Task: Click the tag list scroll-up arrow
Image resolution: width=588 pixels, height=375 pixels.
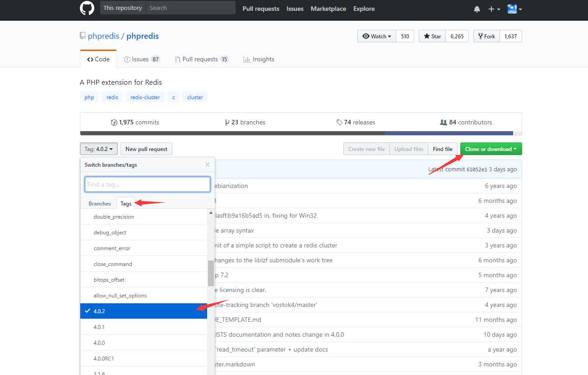Action: (x=211, y=213)
